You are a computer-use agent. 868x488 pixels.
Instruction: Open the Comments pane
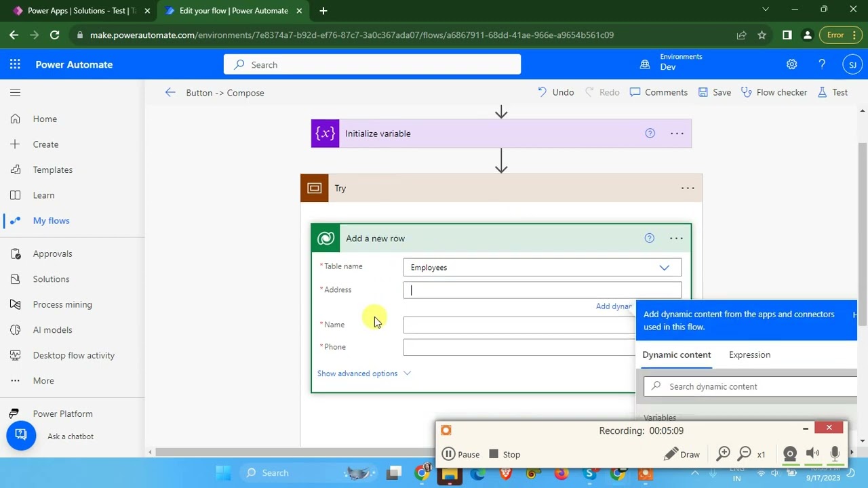pyautogui.click(x=658, y=92)
